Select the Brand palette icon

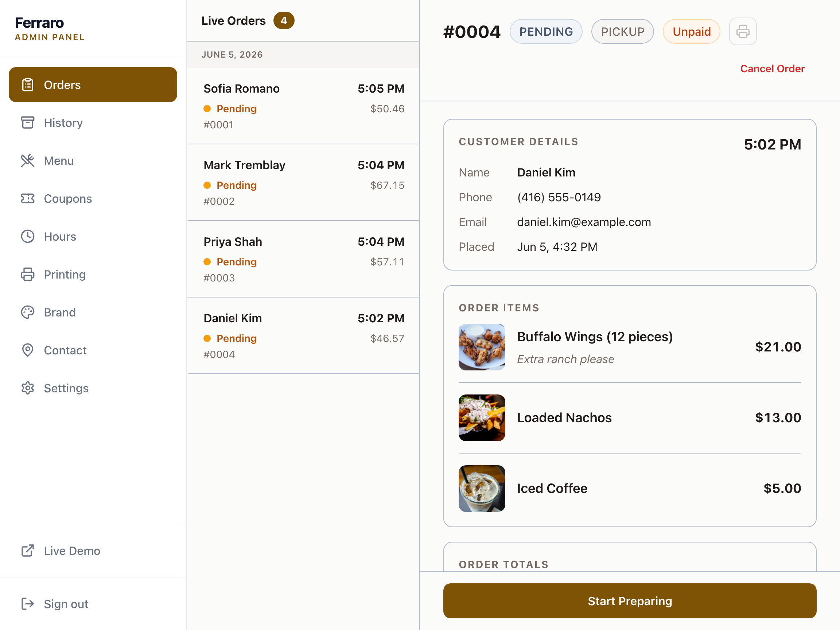coord(28,312)
